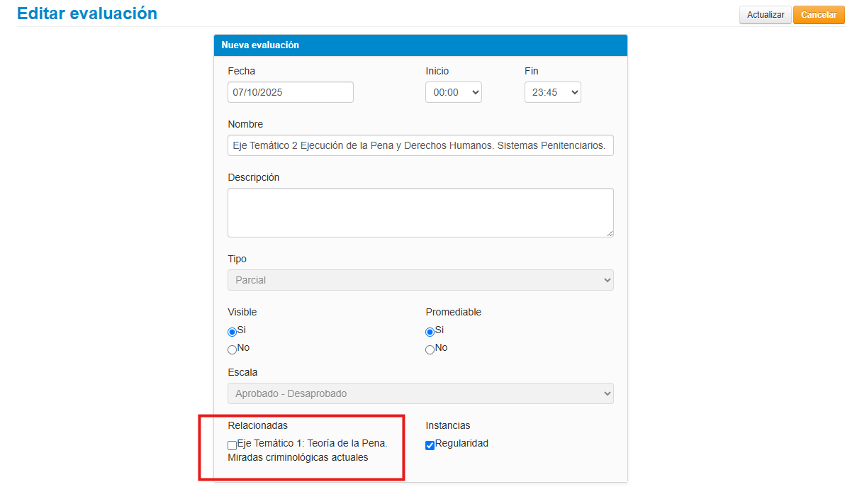Click the Descripción resize handle corner
862x504 pixels.
click(x=610, y=233)
